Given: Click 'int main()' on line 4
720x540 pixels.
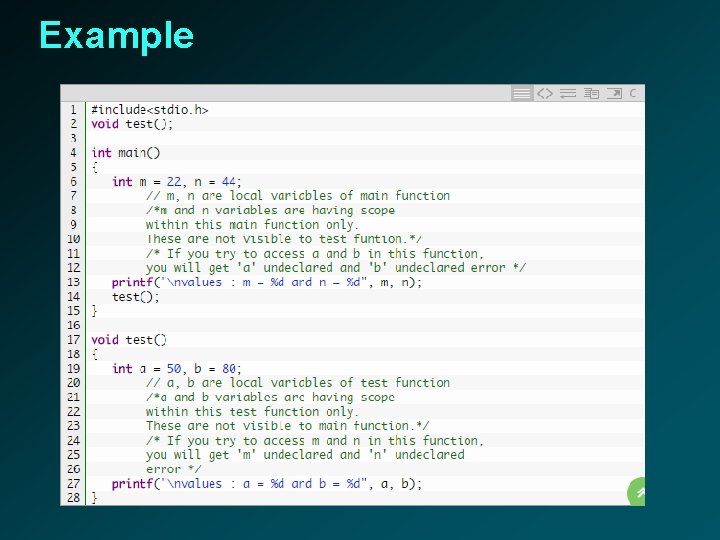Looking at the screenshot, I should [x=125, y=153].
